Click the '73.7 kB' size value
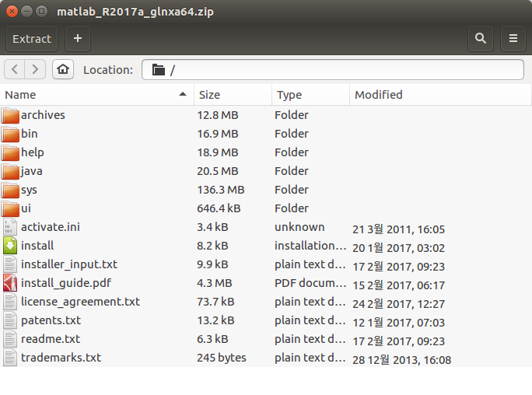The height and width of the screenshot is (395, 532). coord(215,302)
